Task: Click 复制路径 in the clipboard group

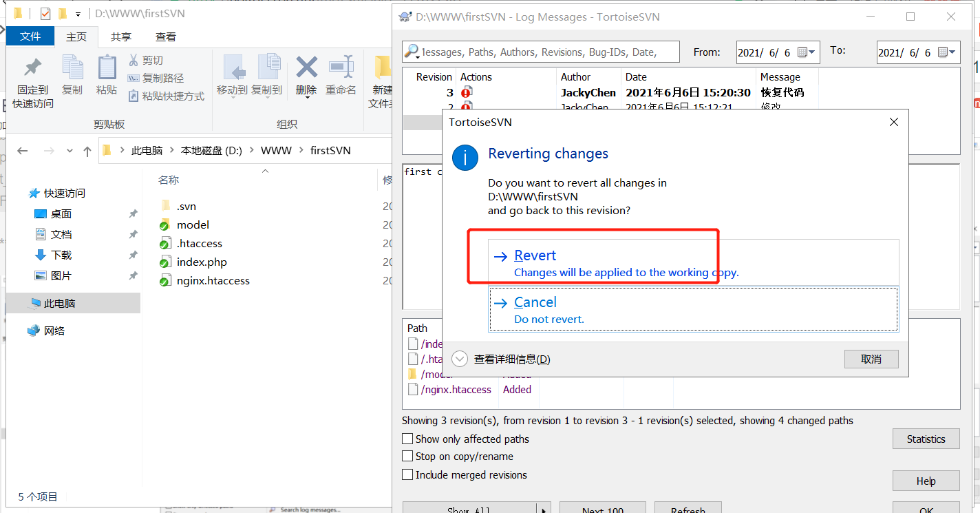Action: pyautogui.click(x=156, y=78)
